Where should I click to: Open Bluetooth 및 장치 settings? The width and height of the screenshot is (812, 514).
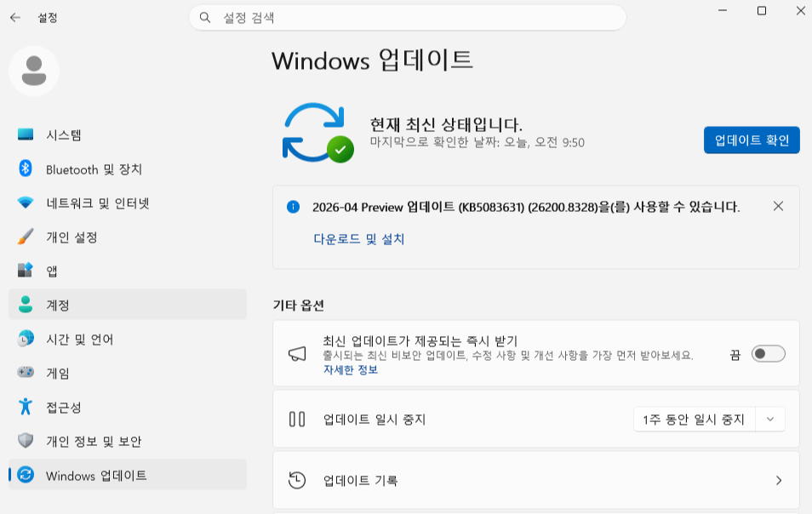[x=128, y=168]
